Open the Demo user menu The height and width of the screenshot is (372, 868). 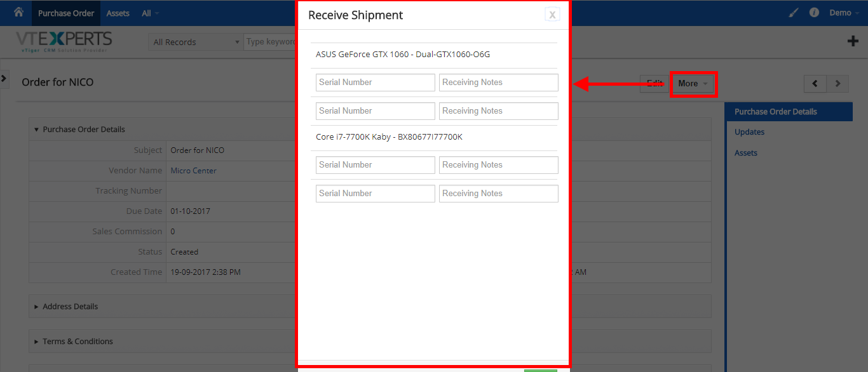tap(844, 13)
